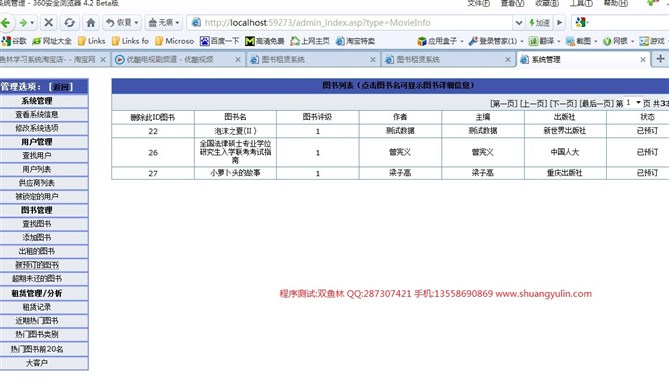Open 大客户 in the sidebar
Screen dimensions: 669x381
point(37,363)
